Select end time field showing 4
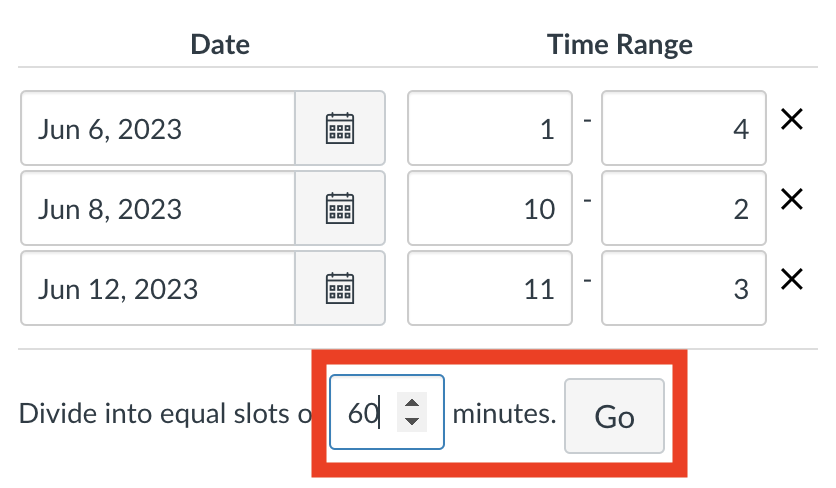 [x=684, y=128]
